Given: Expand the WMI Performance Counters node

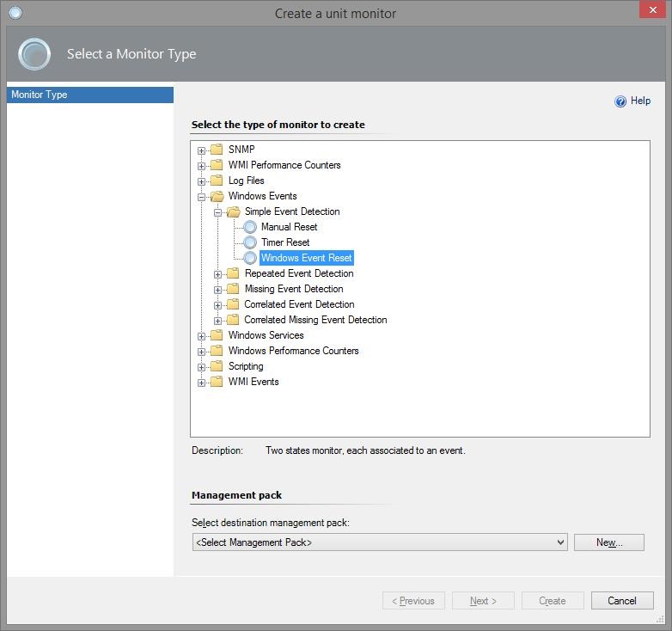Looking at the screenshot, I should [202, 166].
